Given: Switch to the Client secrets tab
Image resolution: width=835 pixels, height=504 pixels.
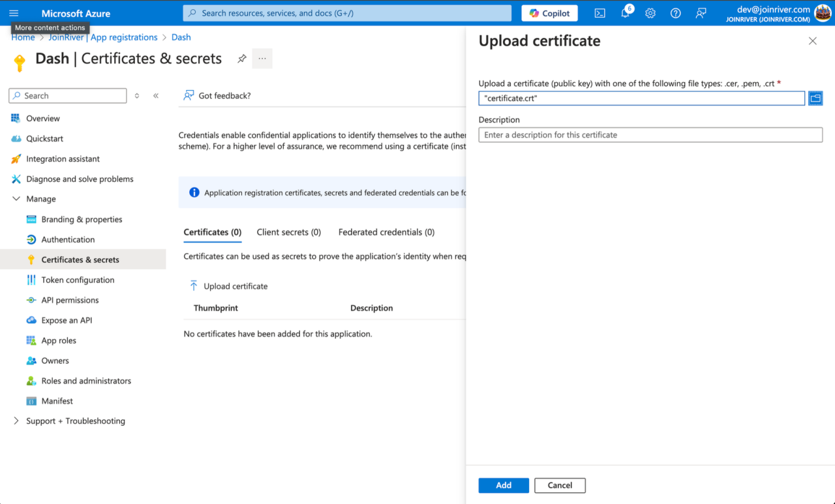Looking at the screenshot, I should pos(289,232).
